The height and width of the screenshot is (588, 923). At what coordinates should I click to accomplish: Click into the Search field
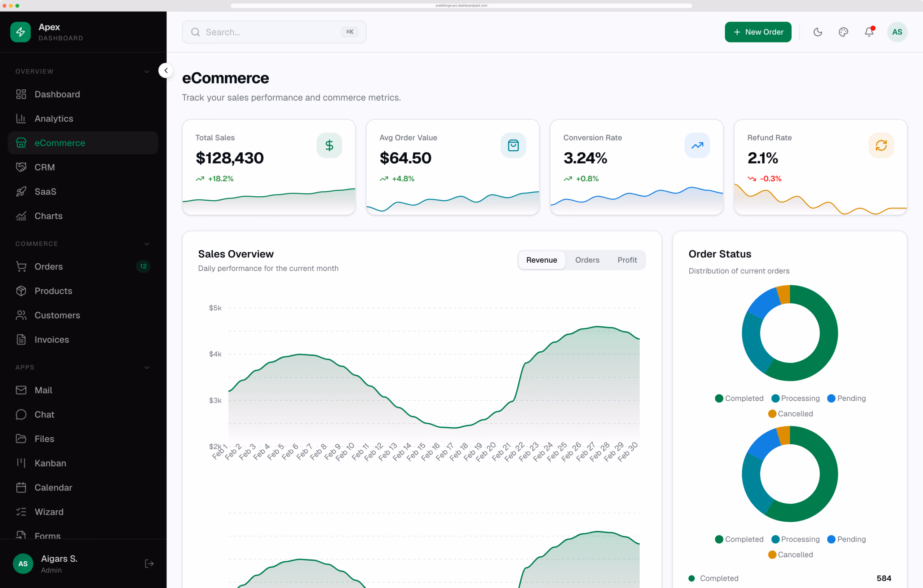click(274, 32)
